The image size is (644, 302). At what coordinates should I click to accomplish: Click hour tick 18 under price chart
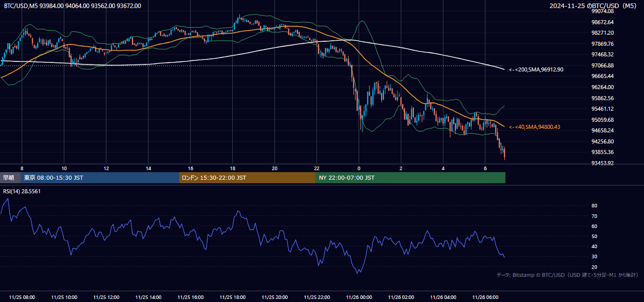[232, 168]
